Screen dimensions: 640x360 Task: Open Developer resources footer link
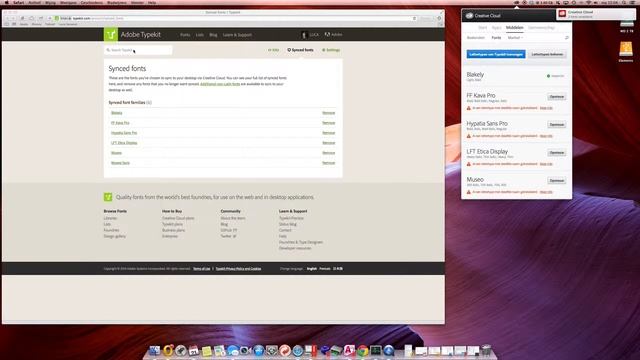(x=295, y=248)
